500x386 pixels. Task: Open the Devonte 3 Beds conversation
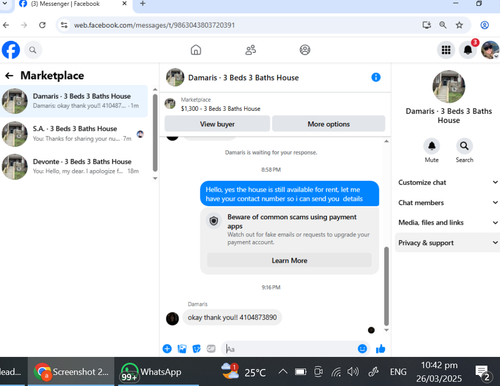pos(74,166)
